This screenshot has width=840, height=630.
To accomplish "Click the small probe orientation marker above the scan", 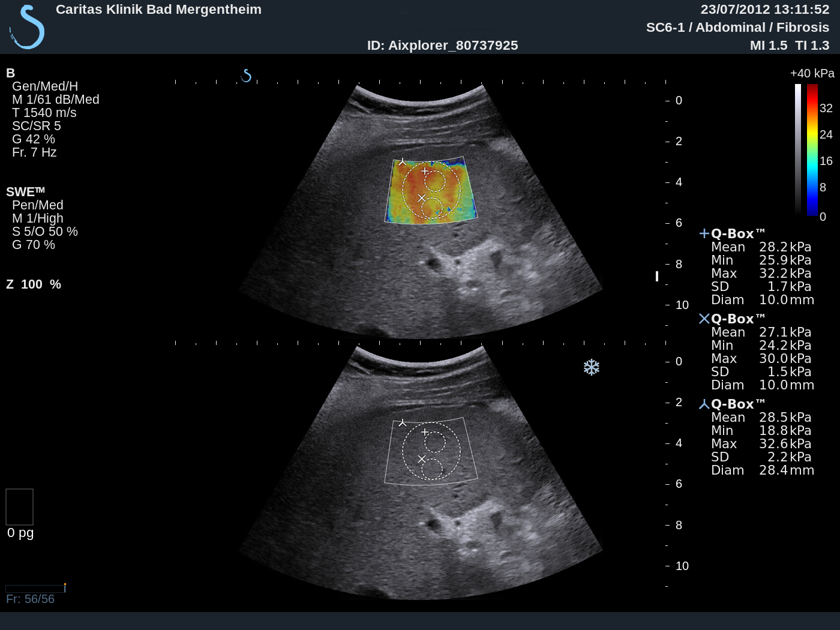I will tap(246, 76).
